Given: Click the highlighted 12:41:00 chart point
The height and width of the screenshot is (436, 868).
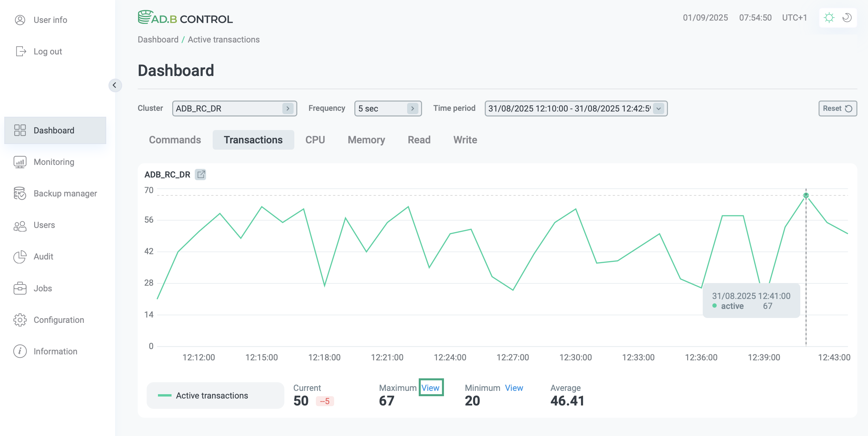Looking at the screenshot, I should (x=806, y=195).
